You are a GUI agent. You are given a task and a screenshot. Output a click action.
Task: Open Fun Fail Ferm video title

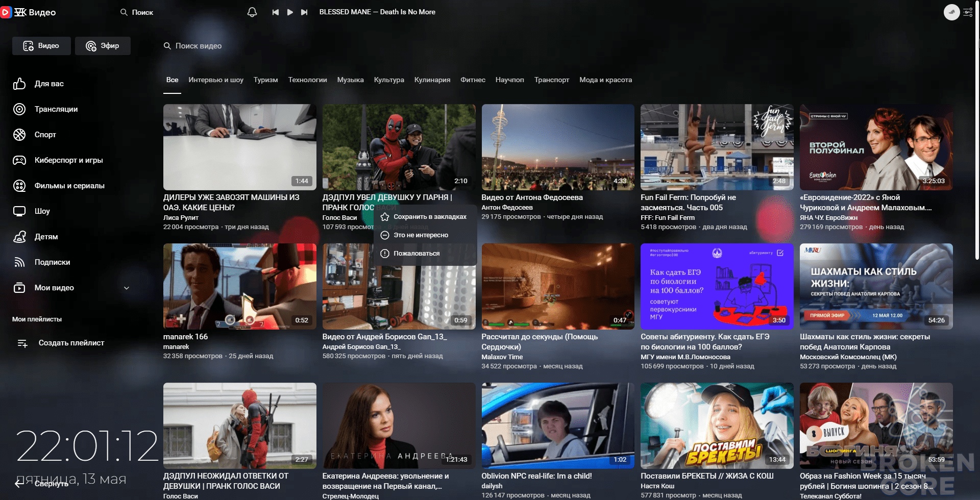[688, 203]
